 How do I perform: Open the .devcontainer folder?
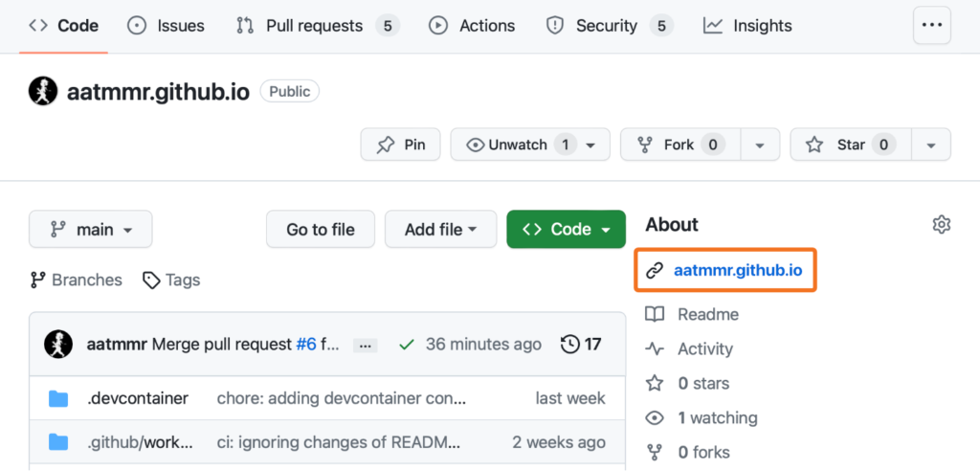tap(138, 398)
